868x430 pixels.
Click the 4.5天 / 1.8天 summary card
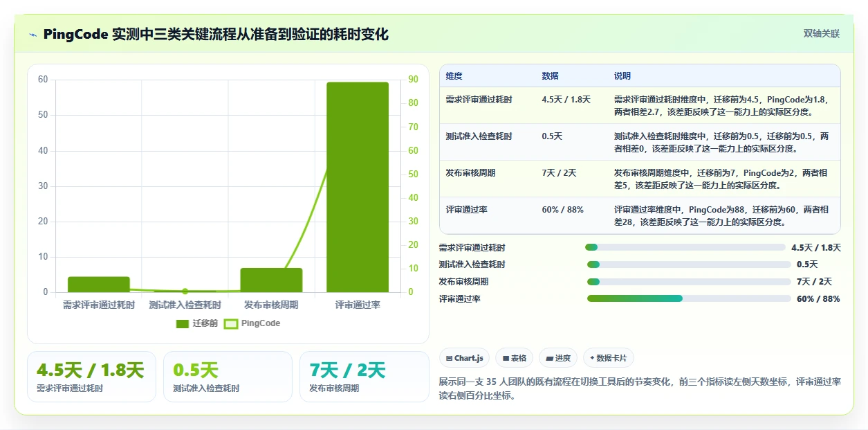91,377
